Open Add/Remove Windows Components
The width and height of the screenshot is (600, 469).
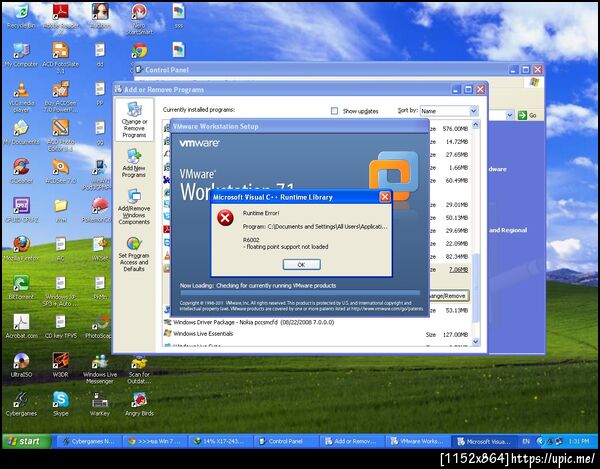[134, 207]
